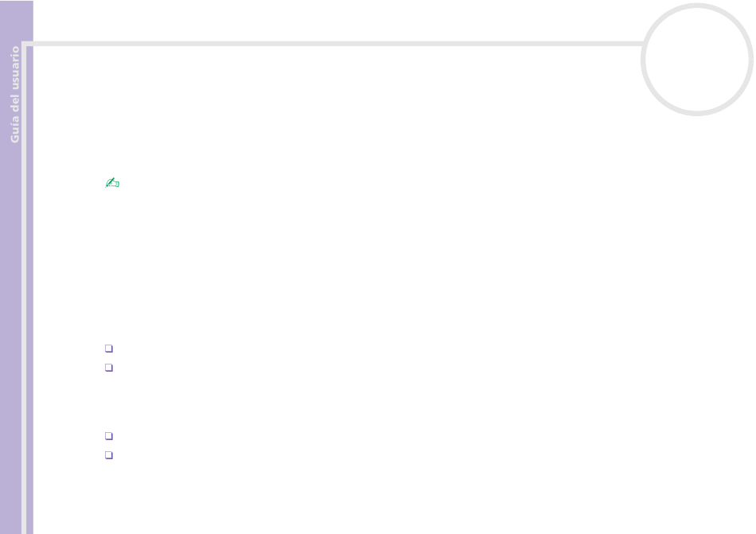This screenshot has width=756, height=534.
Task: Click the horizontal gray header line
Action: tap(337, 44)
